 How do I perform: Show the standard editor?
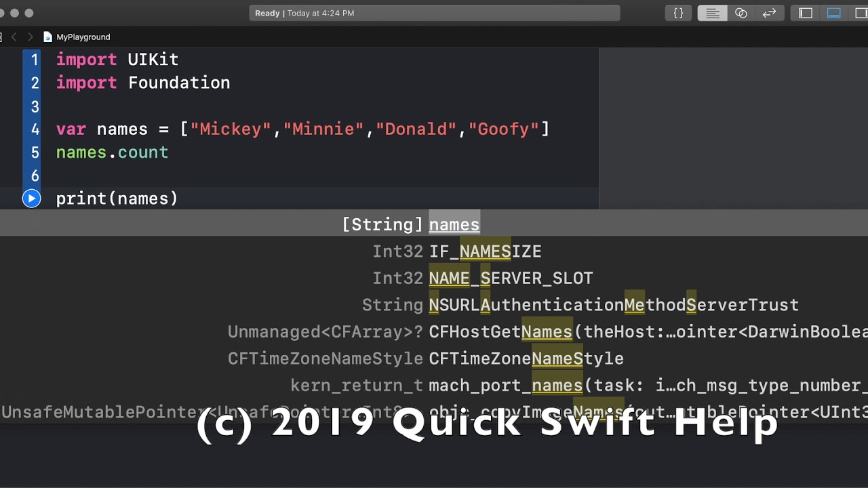coord(712,13)
